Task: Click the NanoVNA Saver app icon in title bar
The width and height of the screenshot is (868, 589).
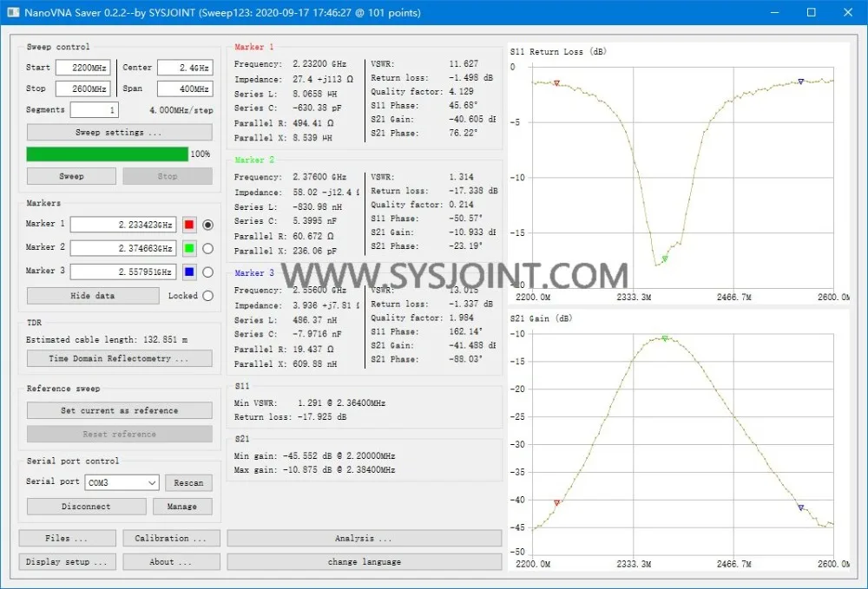Action: (x=13, y=12)
